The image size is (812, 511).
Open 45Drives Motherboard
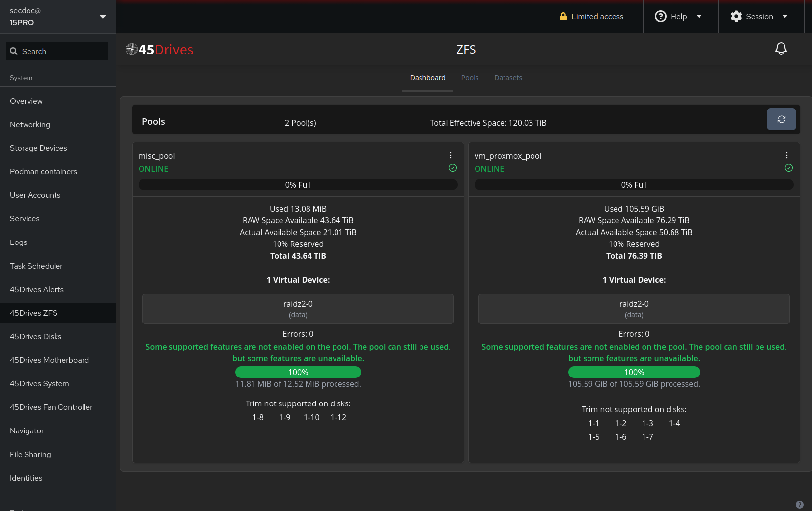click(x=58, y=360)
